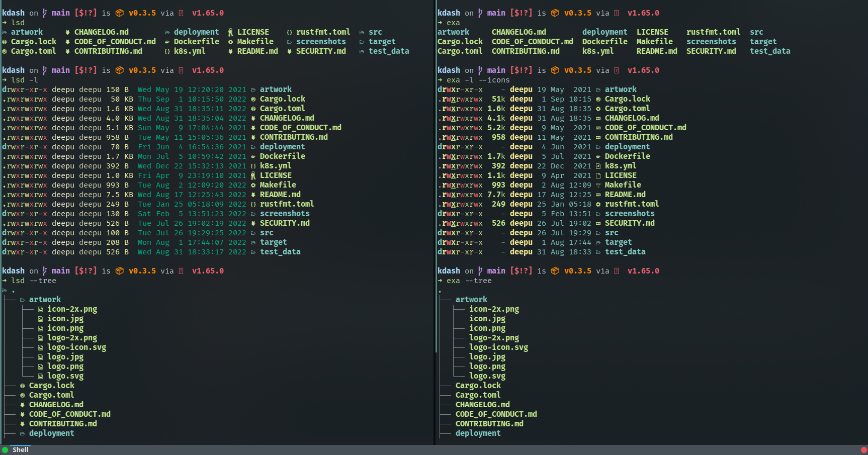Click the 'lsd --tree' command text
The height and width of the screenshot is (455, 868).
tap(34, 281)
